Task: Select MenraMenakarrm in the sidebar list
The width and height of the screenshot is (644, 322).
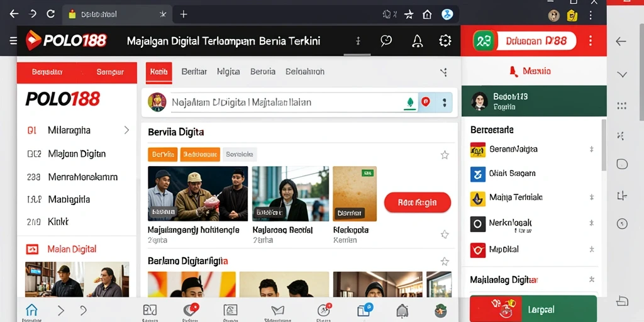Action: pyautogui.click(x=82, y=177)
